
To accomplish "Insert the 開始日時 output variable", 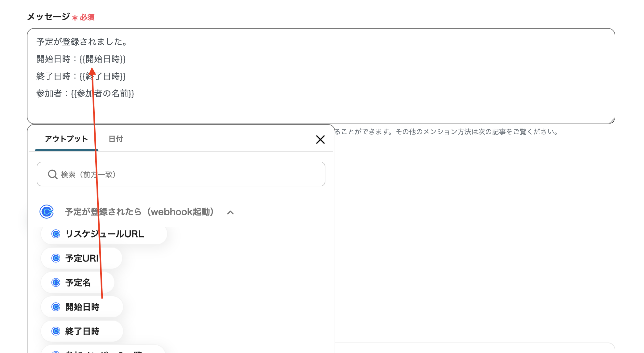I will (x=82, y=307).
